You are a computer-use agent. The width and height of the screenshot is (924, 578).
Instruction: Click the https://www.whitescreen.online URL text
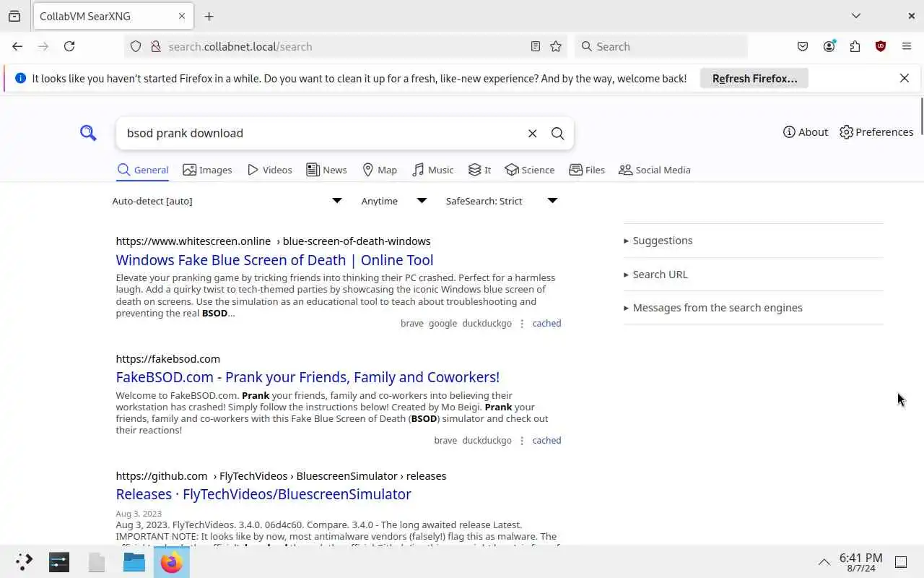click(193, 241)
